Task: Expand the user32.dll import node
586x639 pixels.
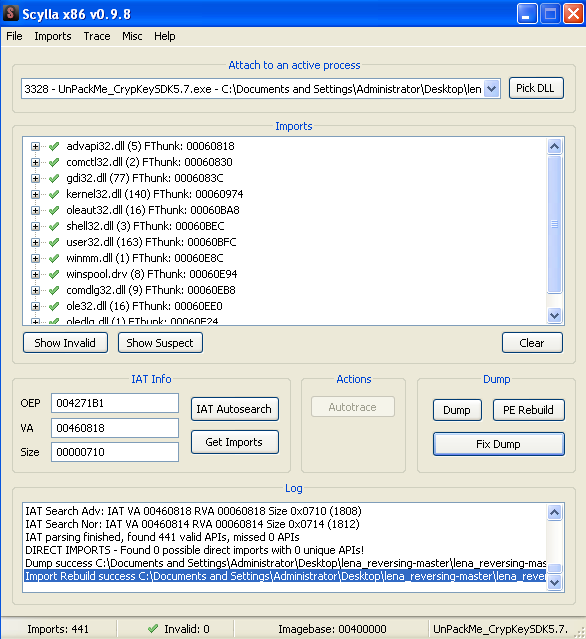Action: [35, 242]
